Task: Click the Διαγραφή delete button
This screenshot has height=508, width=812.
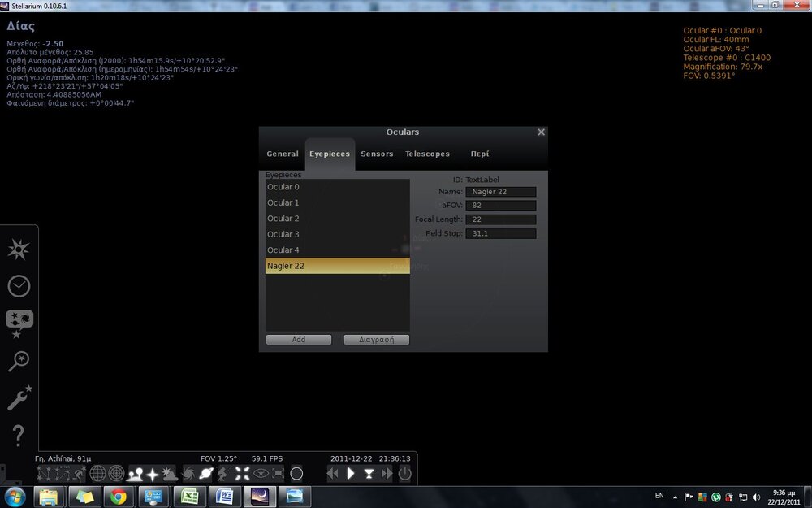Action: [x=376, y=340]
